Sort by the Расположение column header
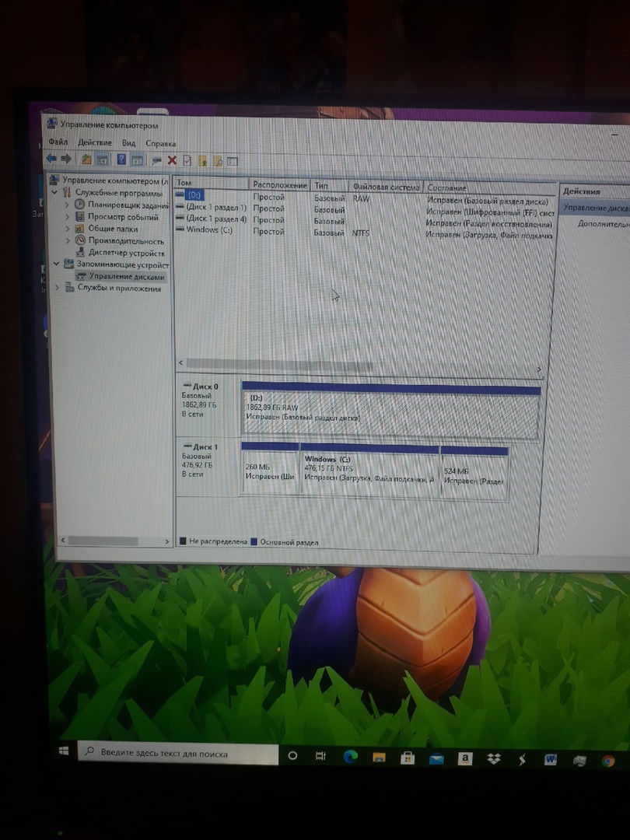This screenshot has height=840, width=630. pyautogui.click(x=280, y=185)
